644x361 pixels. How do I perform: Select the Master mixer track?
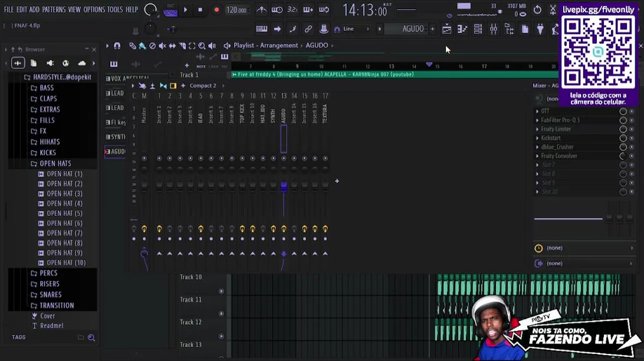tap(144, 115)
